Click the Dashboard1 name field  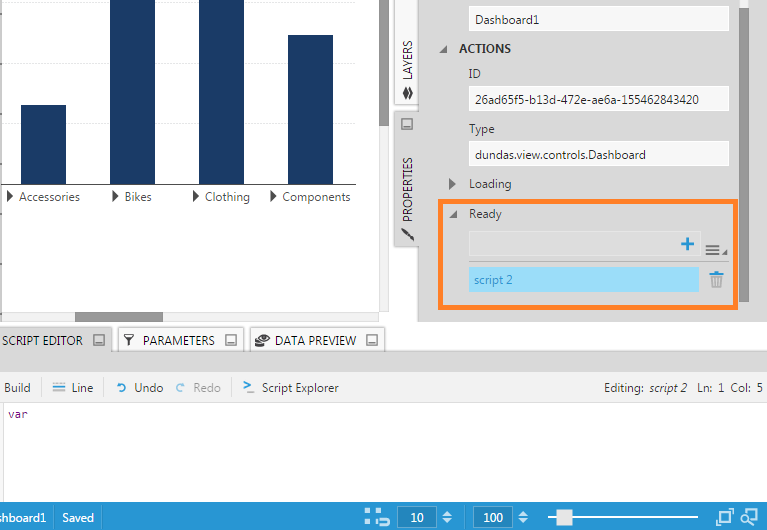[x=599, y=20]
